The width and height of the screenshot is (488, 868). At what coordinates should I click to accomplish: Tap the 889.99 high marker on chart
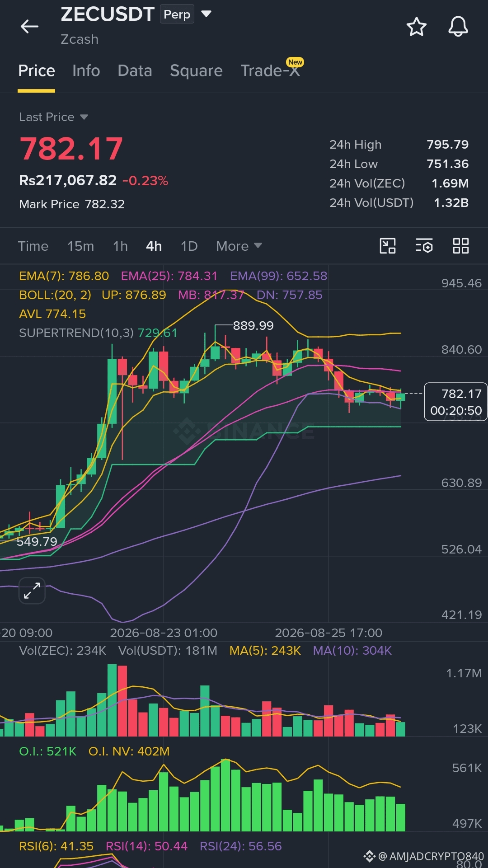(x=253, y=326)
